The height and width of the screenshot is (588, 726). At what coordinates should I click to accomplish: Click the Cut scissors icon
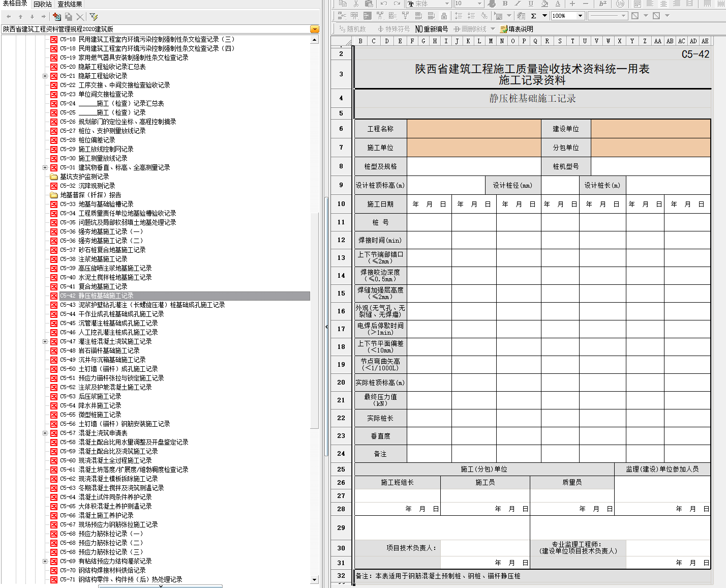(x=356, y=4)
